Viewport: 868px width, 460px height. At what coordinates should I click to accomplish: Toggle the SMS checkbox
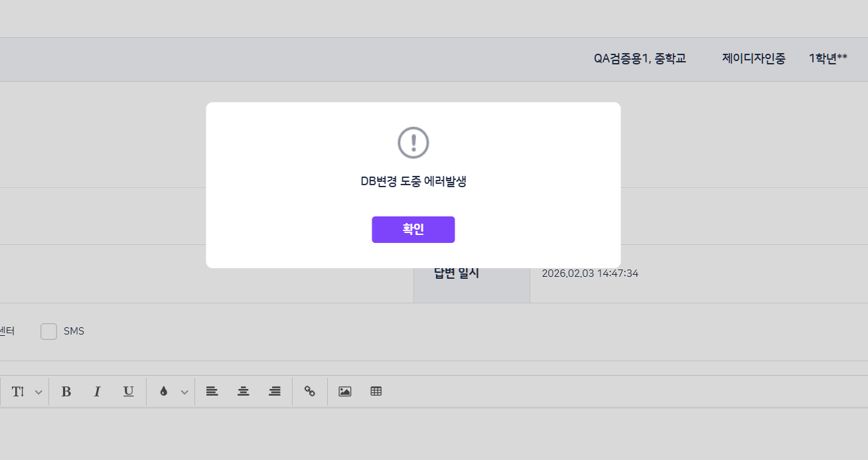coord(48,331)
